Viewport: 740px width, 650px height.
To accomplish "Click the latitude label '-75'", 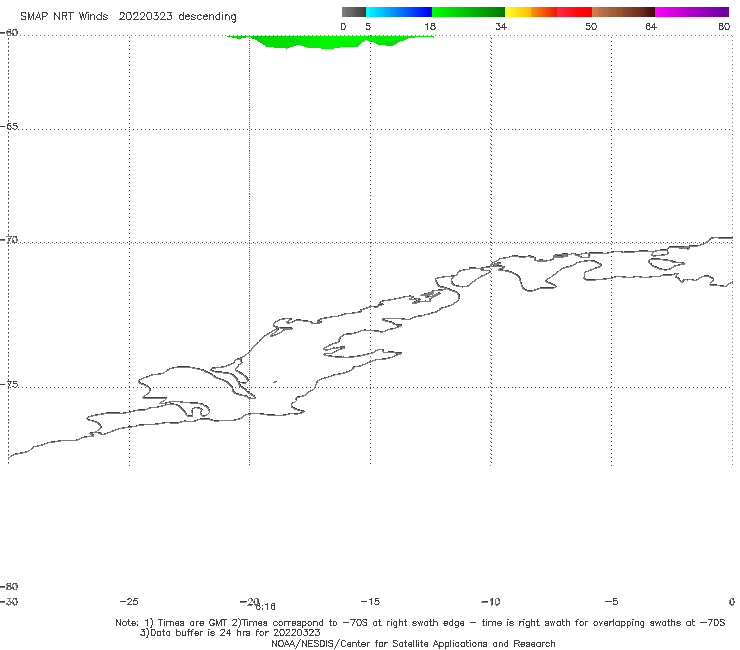I will tap(9, 385).
